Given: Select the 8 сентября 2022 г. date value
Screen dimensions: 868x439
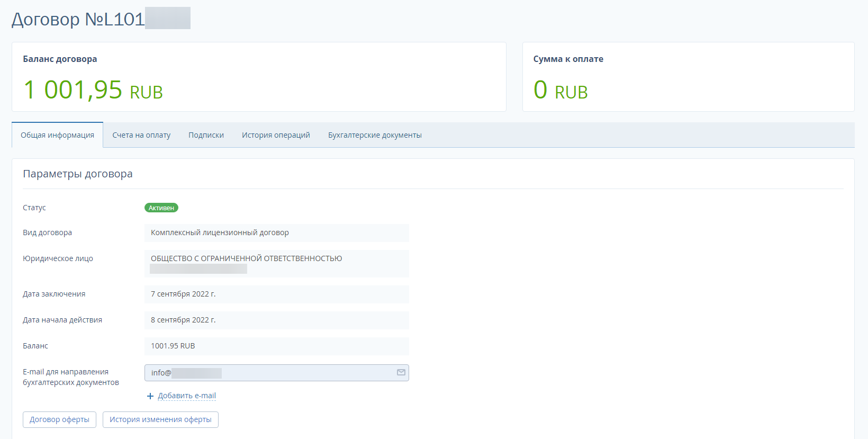Looking at the screenshot, I should click(x=277, y=320).
